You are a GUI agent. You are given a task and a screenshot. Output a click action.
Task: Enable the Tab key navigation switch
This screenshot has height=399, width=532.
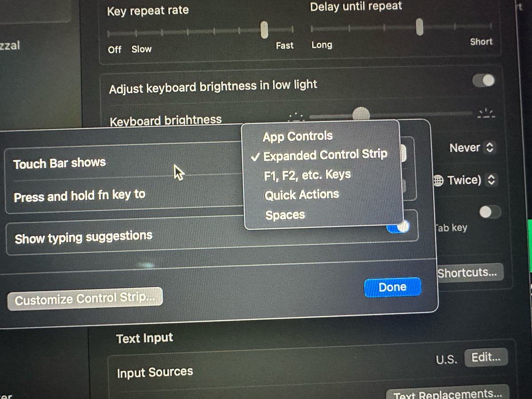(490, 212)
